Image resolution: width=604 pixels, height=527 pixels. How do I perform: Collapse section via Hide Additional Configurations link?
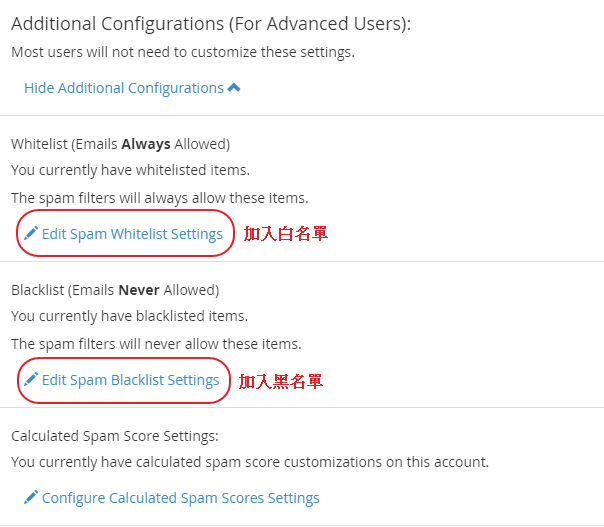[124, 88]
